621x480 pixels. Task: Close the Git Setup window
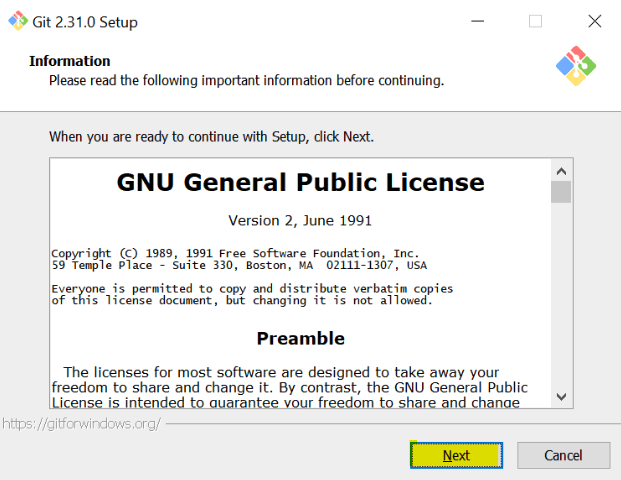click(594, 21)
